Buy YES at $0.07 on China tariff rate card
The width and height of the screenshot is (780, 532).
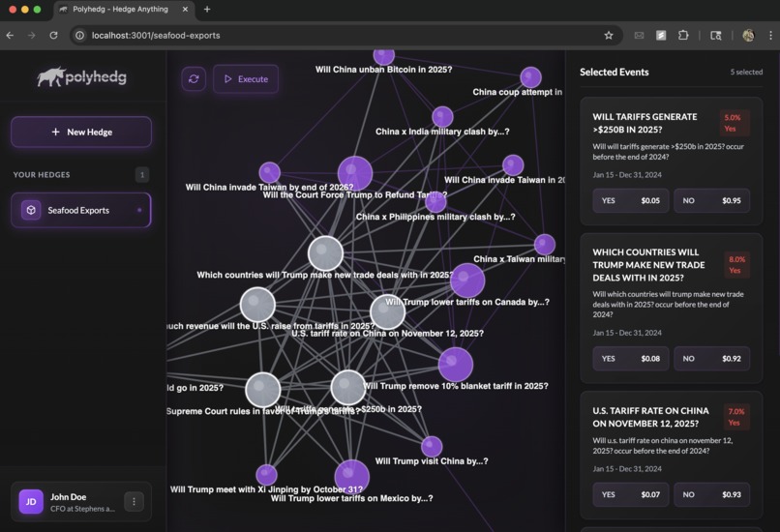point(630,494)
